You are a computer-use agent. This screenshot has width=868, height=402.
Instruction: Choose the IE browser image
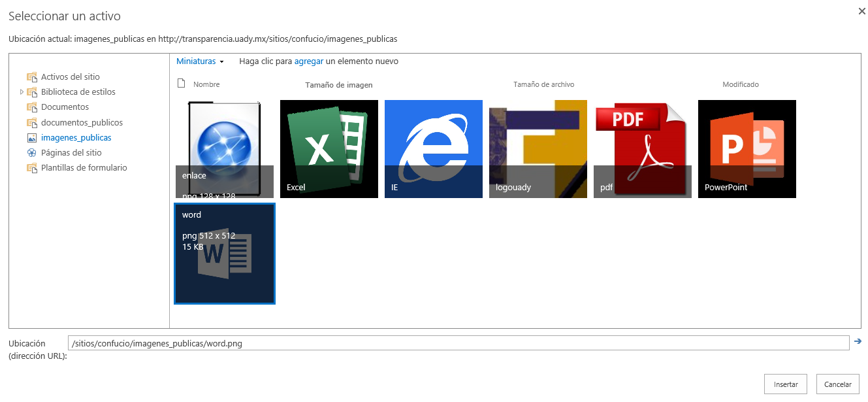[x=433, y=148]
